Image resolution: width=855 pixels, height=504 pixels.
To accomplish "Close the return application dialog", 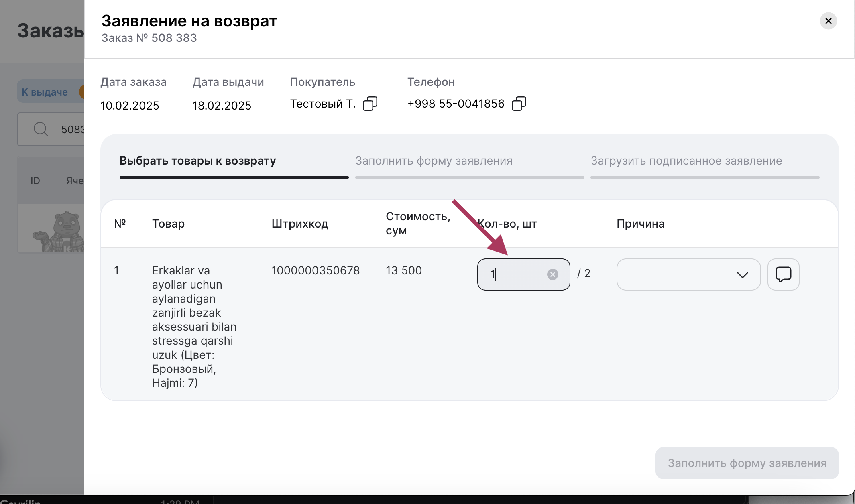I will (x=828, y=21).
